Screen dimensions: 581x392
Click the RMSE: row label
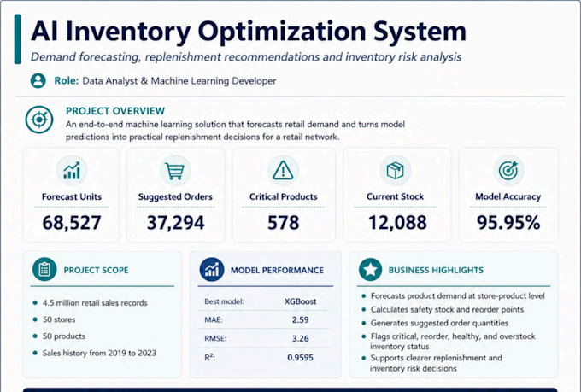coord(215,339)
